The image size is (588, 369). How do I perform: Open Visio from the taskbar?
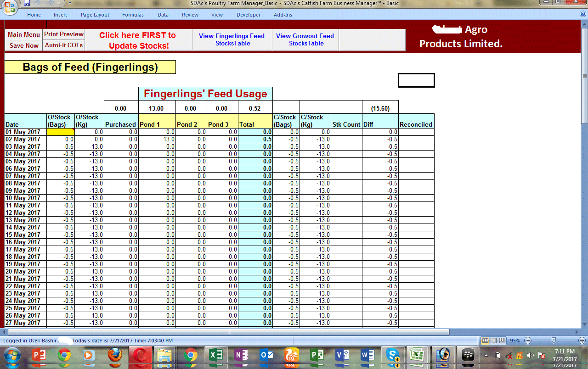[x=342, y=356]
